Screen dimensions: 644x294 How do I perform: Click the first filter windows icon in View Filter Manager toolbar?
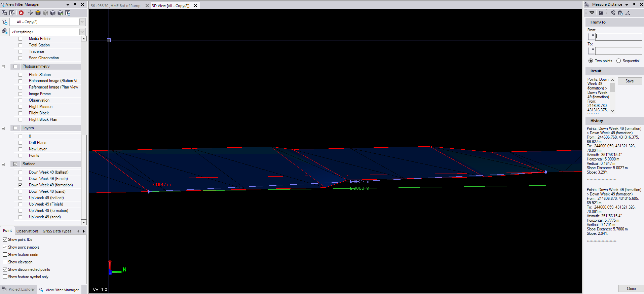tap(4, 13)
